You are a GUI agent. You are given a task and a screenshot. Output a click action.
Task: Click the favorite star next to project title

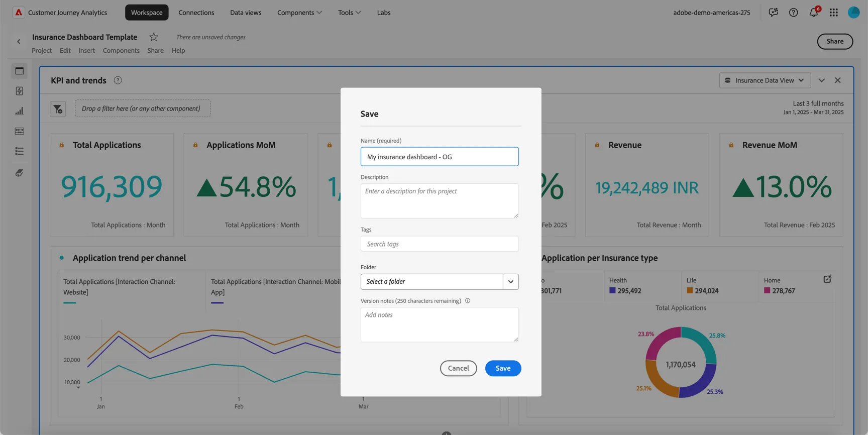154,37
